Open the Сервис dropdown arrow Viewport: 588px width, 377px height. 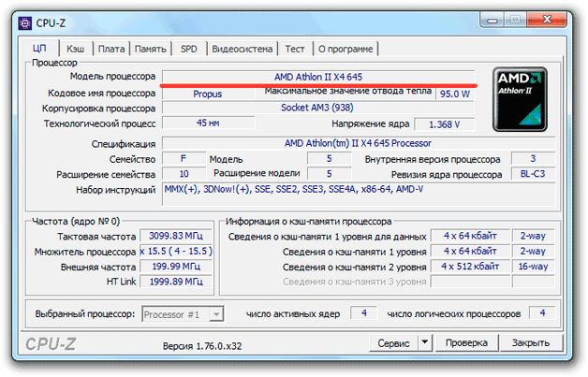click(425, 342)
